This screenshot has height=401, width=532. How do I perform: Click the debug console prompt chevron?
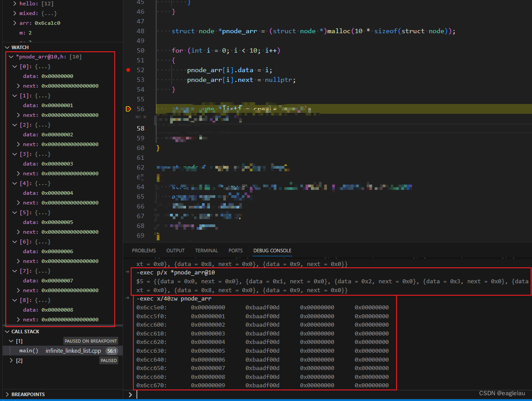tap(130, 393)
